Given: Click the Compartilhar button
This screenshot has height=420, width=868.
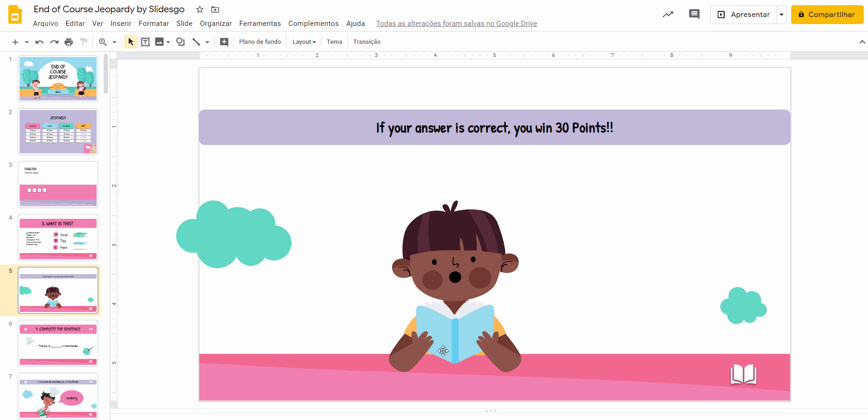Looking at the screenshot, I should [x=827, y=15].
